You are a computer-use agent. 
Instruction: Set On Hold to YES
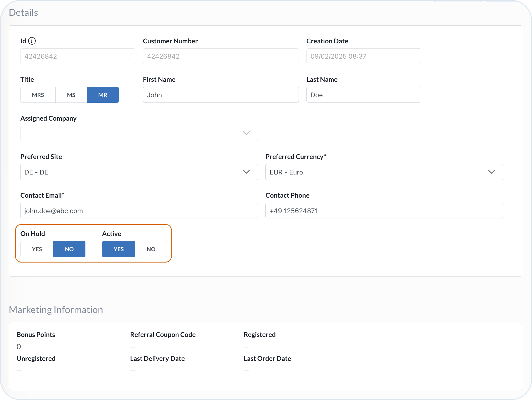coord(37,249)
